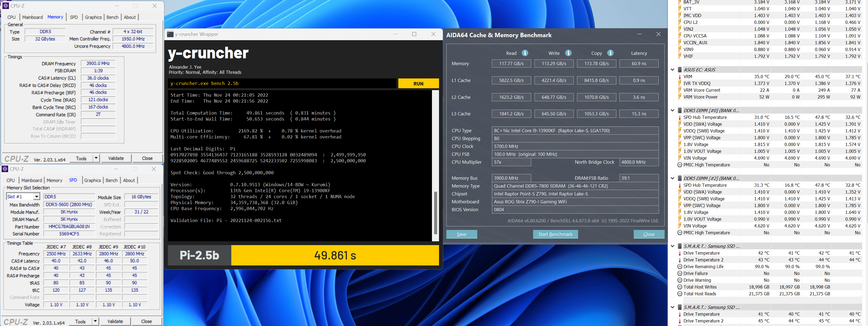Click Close button in CPU-Z SPD window
This screenshot has height=326, width=868.
(x=146, y=321)
